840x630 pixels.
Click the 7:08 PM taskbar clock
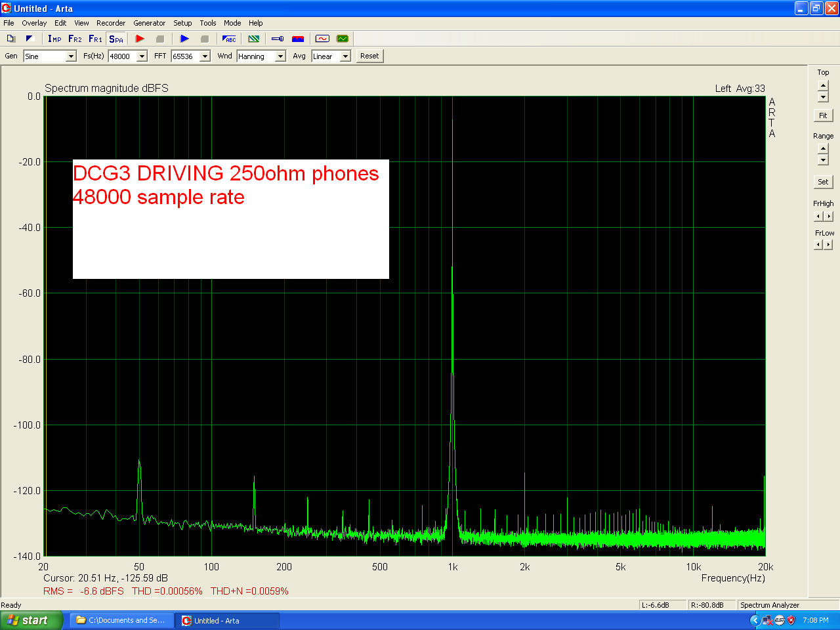[816, 620]
